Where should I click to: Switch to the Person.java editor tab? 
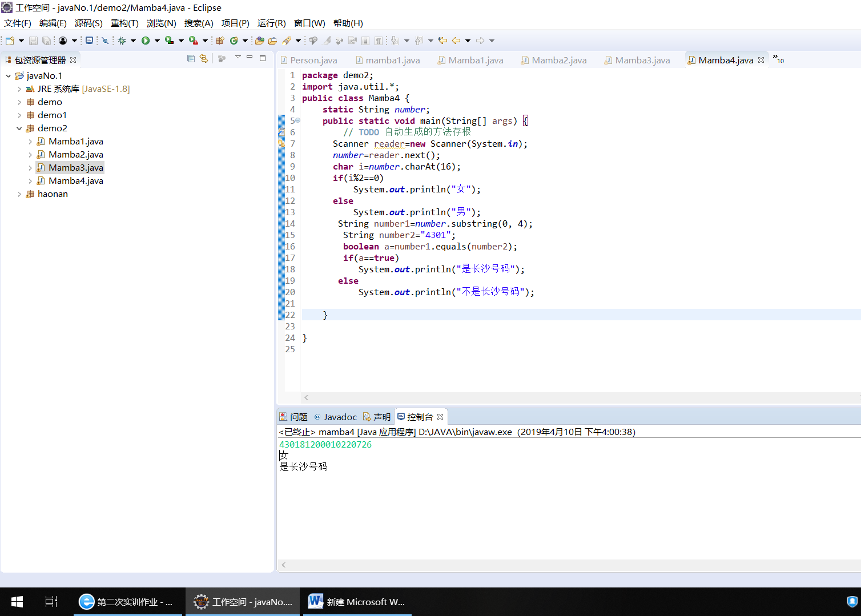tap(309, 60)
